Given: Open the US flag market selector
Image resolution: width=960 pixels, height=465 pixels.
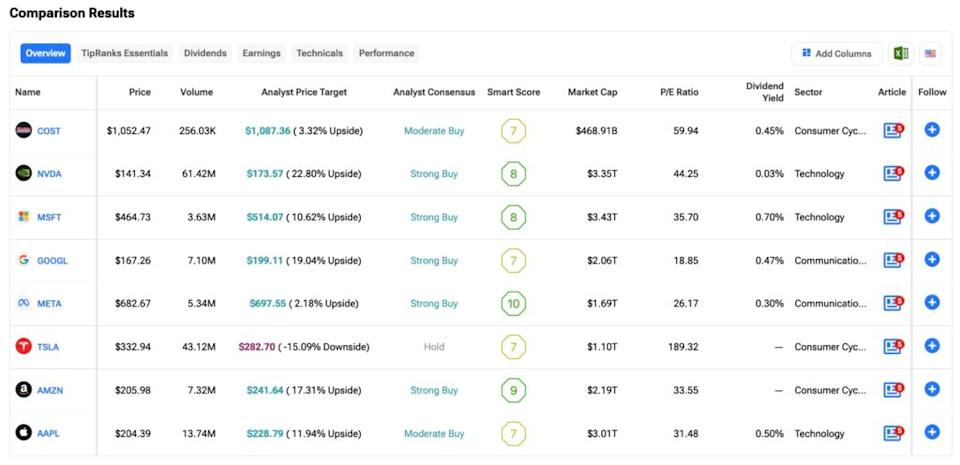Looking at the screenshot, I should click(x=930, y=53).
